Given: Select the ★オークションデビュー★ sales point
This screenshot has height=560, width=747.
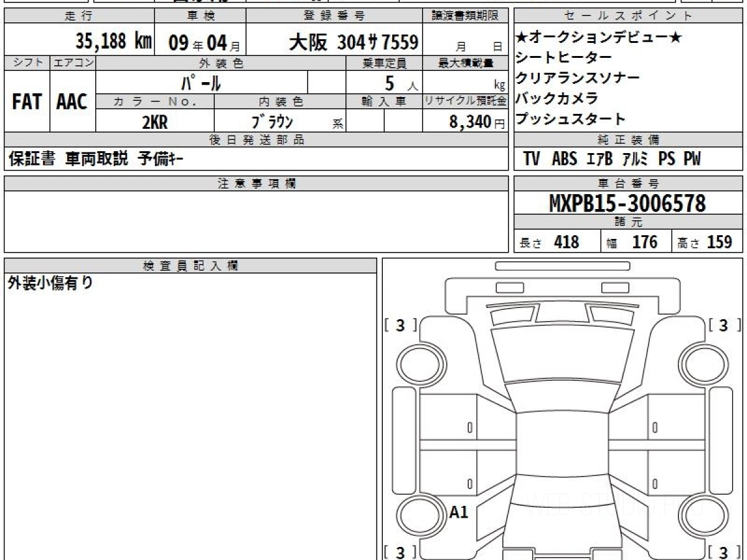Looking at the screenshot, I should pyautogui.click(x=599, y=38).
